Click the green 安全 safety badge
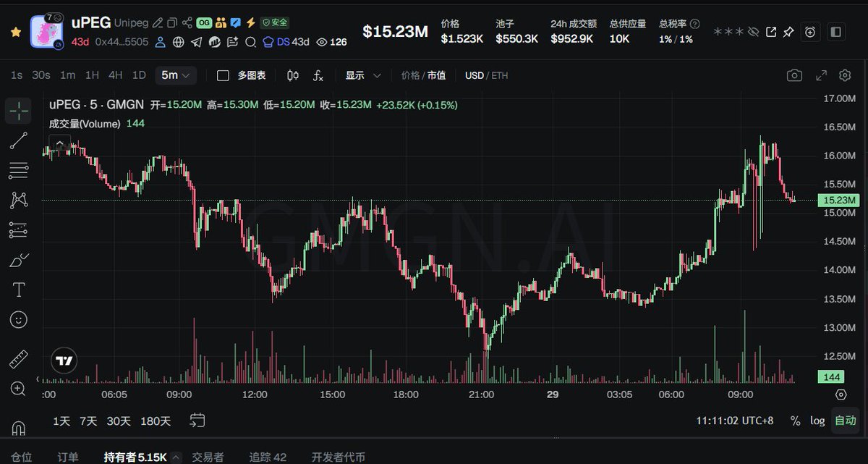 [x=275, y=23]
